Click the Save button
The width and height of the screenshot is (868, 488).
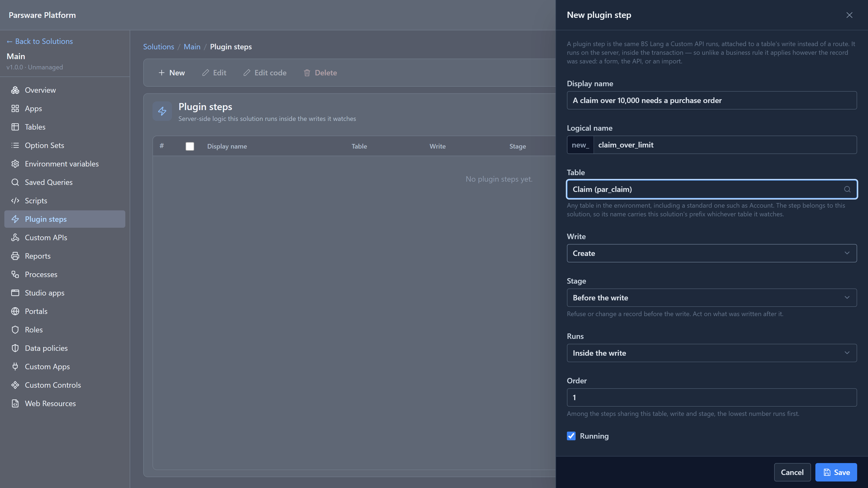point(836,472)
